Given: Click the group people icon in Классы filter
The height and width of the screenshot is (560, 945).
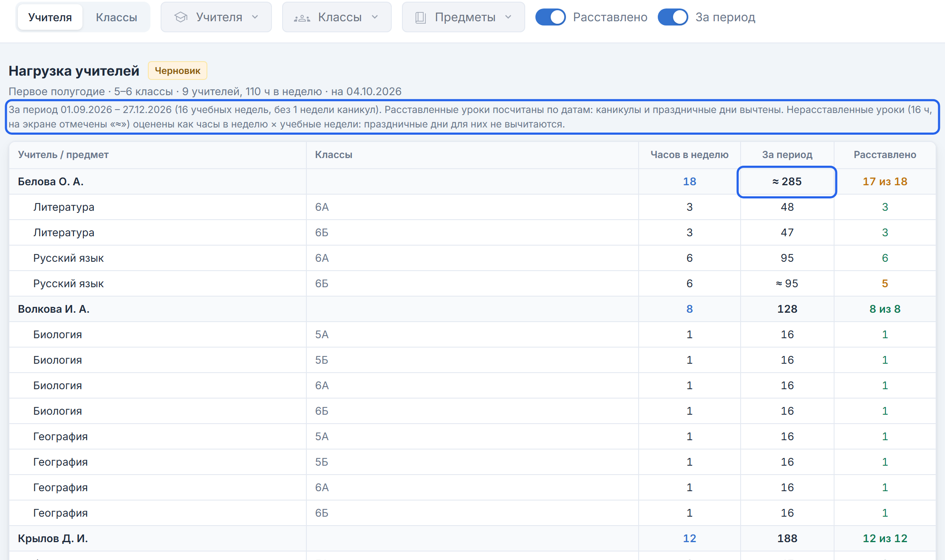Looking at the screenshot, I should [x=302, y=17].
